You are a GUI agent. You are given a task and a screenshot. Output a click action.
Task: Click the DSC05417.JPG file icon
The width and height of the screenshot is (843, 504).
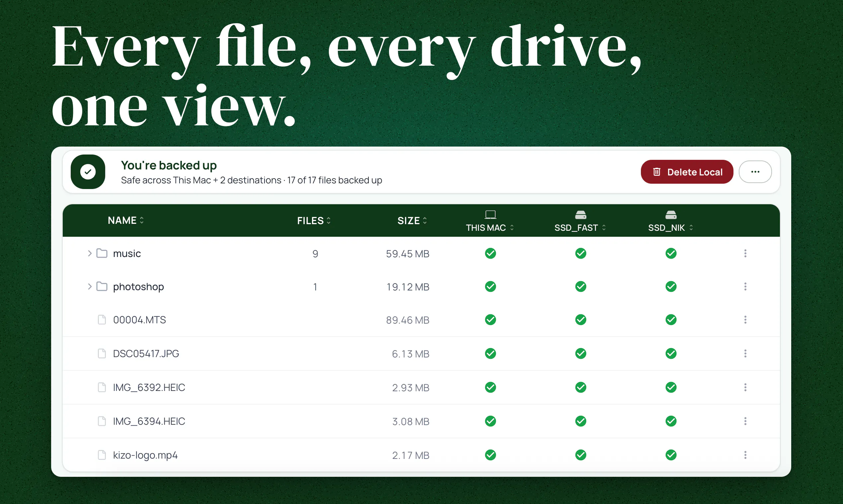point(102,353)
